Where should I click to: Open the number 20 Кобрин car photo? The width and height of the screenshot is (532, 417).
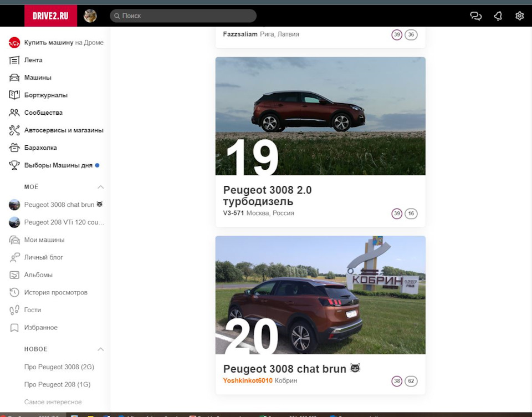pos(320,295)
